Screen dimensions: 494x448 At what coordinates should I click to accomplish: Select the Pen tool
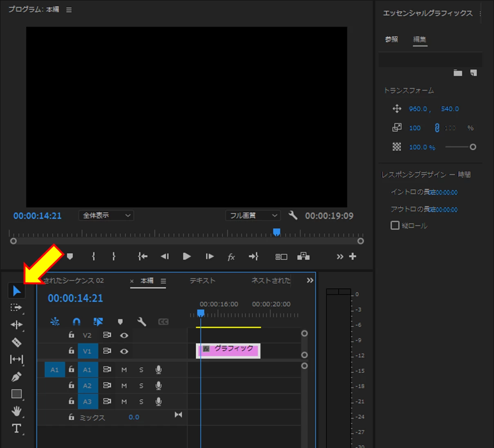click(x=16, y=377)
